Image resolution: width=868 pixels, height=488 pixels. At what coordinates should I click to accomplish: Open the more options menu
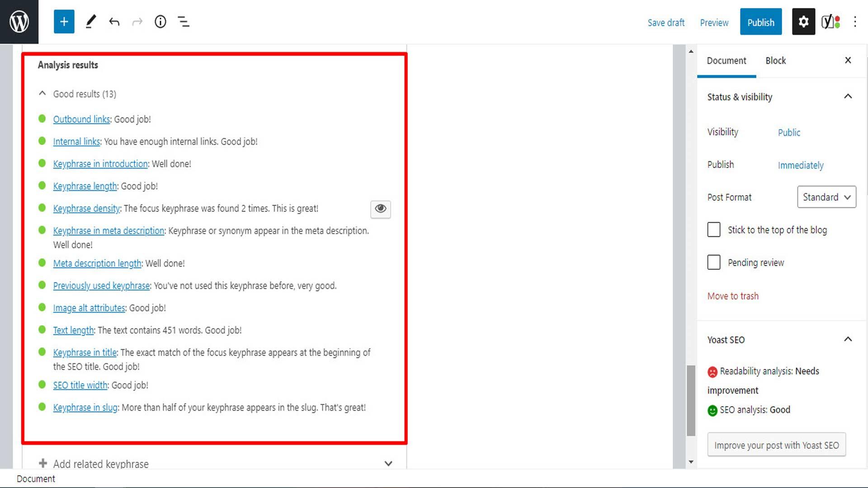click(855, 21)
